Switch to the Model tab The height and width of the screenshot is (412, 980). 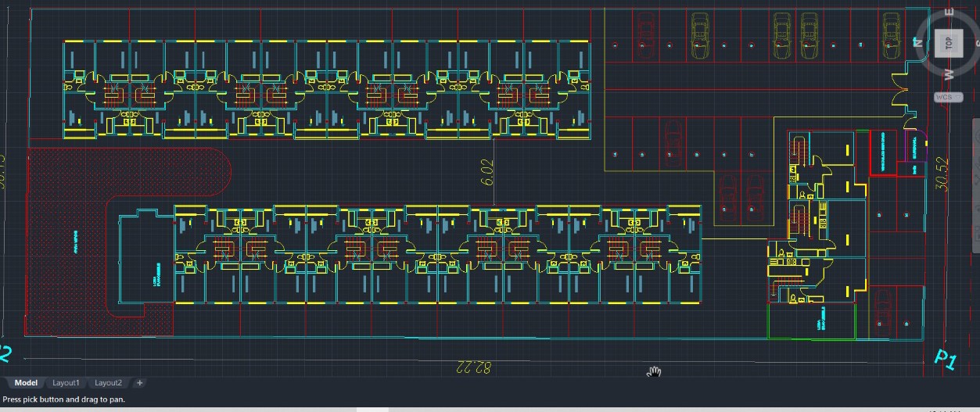click(26, 383)
